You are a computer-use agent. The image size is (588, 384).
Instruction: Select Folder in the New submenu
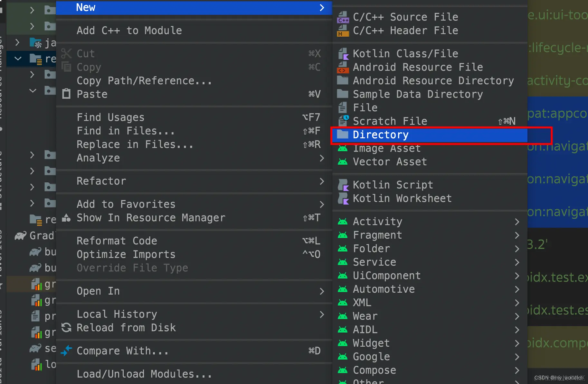pyautogui.click(x=430, y=249)
